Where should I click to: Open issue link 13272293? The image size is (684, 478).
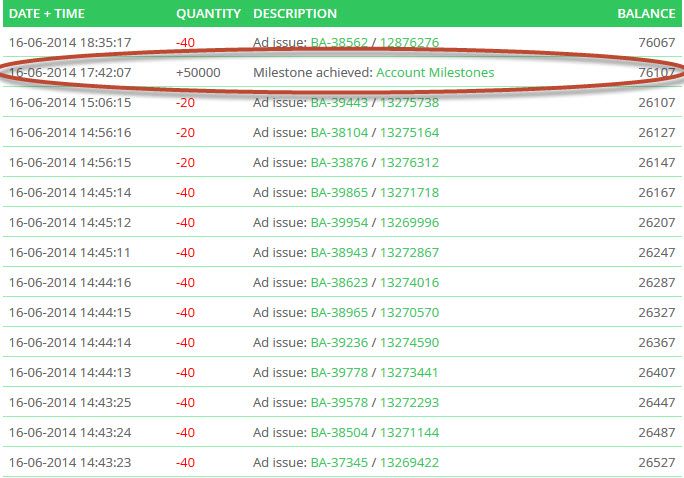click(x=409, y=403)
